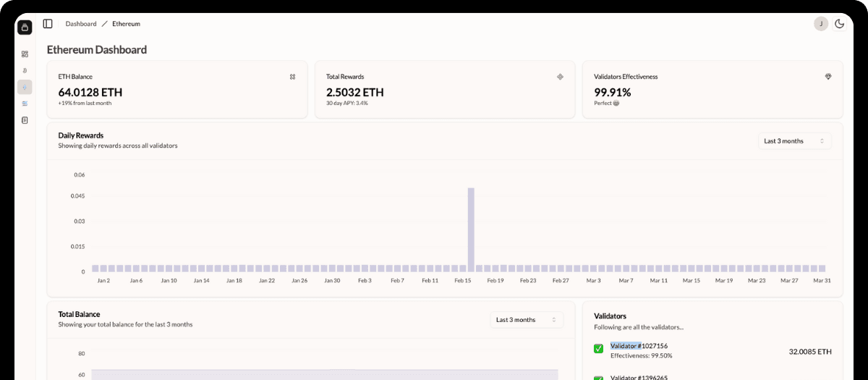The height and width of the screenshot is (380, 868).
Task: Open the dashboard grid icon in sidebar
Action: click(x=25, y=54)
